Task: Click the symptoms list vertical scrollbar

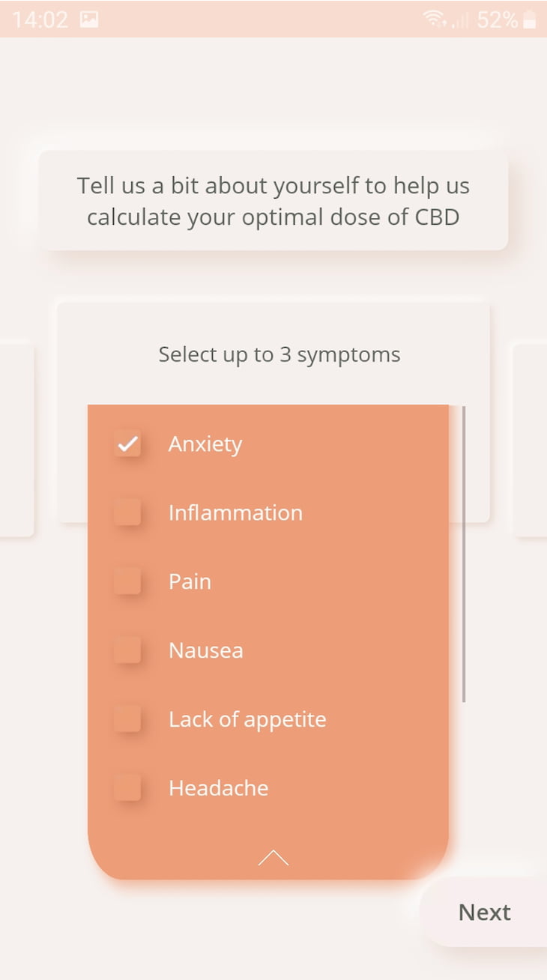Action: point(464,554)
